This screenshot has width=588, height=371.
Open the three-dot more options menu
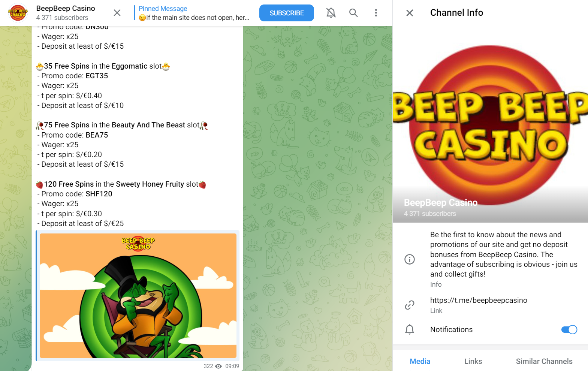pos(376,13)
